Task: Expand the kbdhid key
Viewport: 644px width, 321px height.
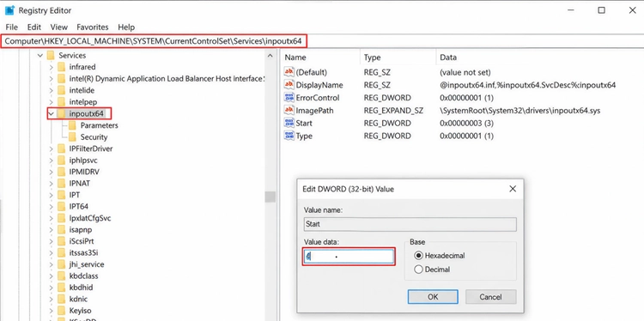Action: [x=51, y=288]
